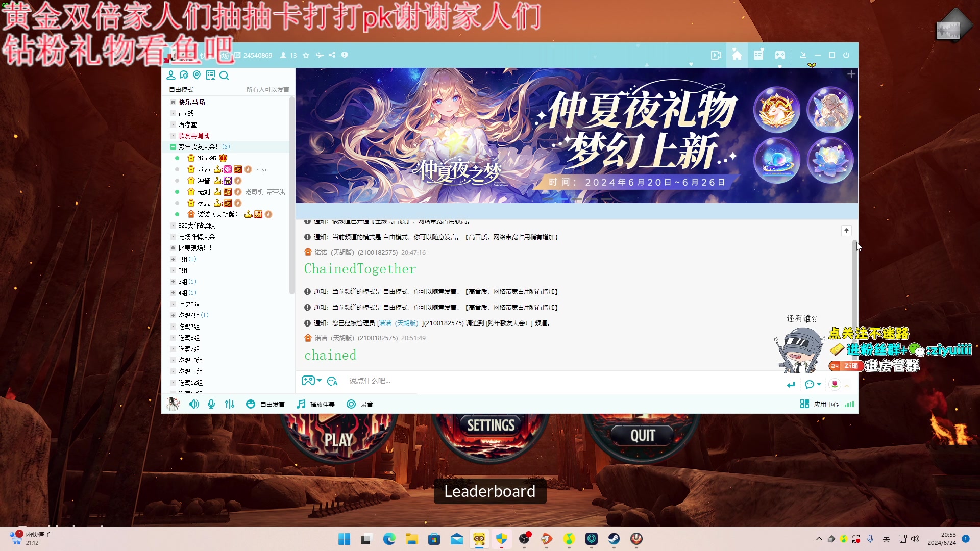Screen dimensions: 980x551
Task: Select the locked 比赛现场!! channel
Action: click(x=195, y=248)
